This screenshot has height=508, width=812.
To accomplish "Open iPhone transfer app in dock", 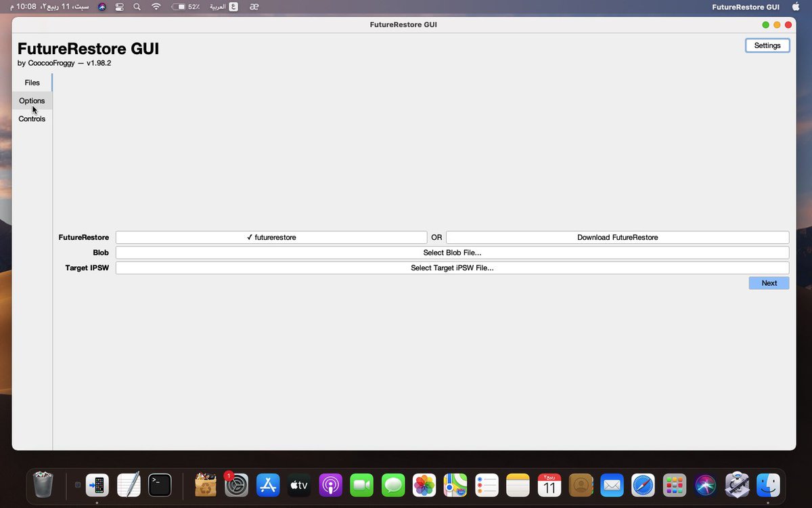I will click(x=97, y=485).
